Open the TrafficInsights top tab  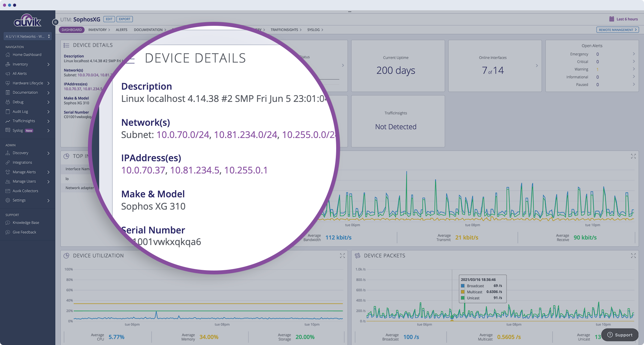pyautogui.click(x=286, y=30)
